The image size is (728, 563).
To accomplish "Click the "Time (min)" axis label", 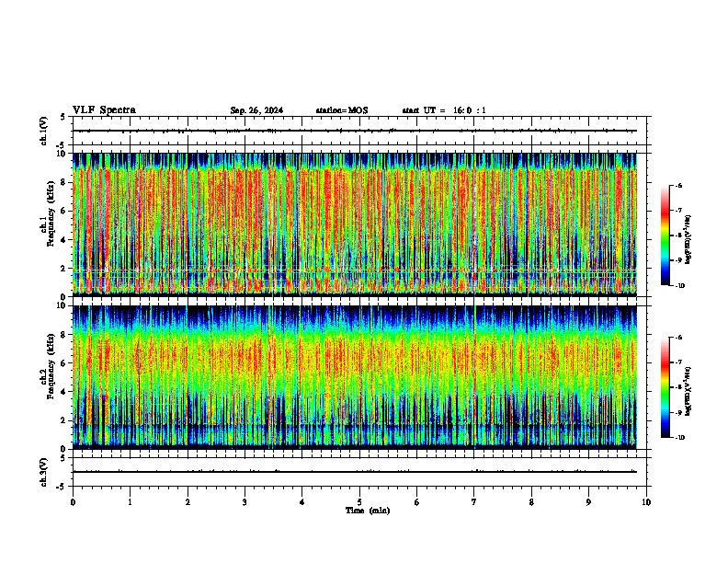I will click(368, 511).
